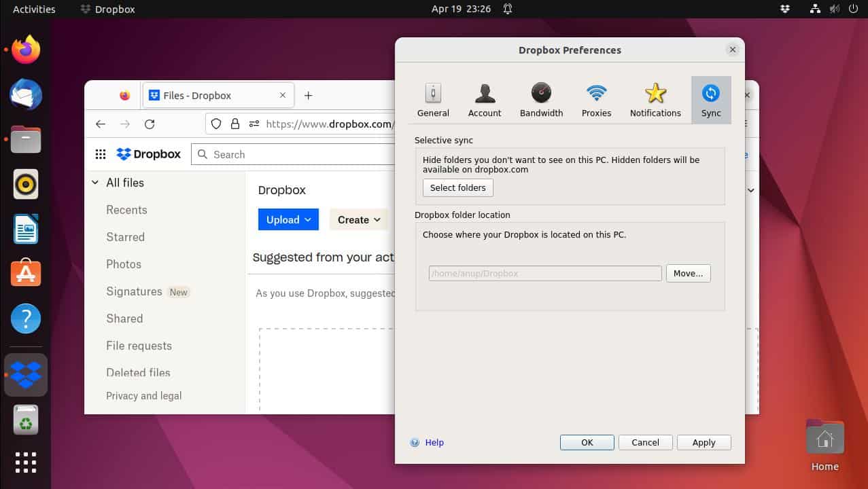Click the Dropbox logo in the web page
Screen dimensions: 868x489
tap(148, 154)
